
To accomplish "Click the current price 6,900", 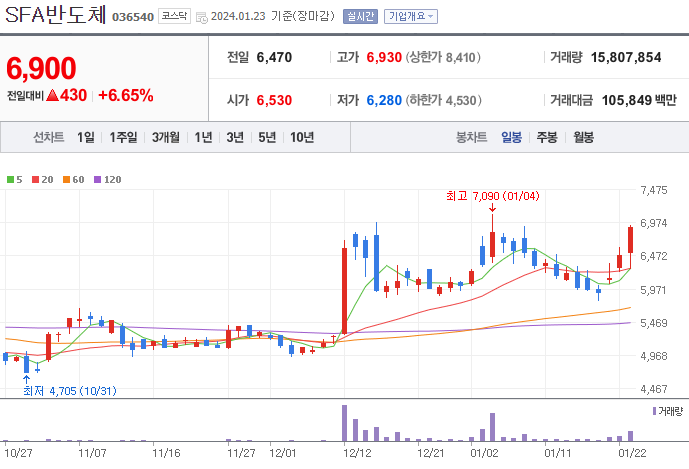I will (x=41, y=68).
